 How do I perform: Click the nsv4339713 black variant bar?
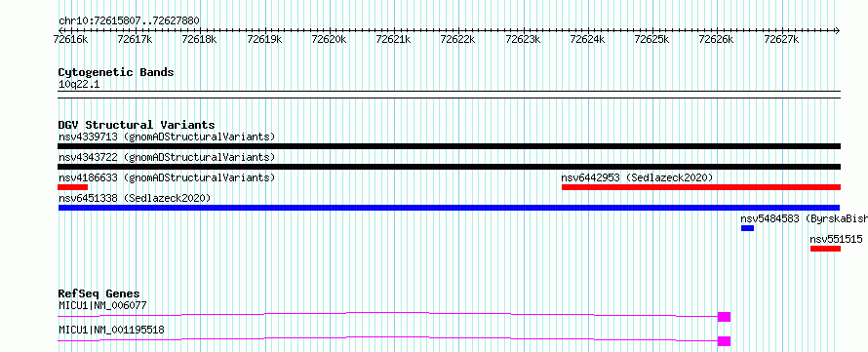[449, 146]
